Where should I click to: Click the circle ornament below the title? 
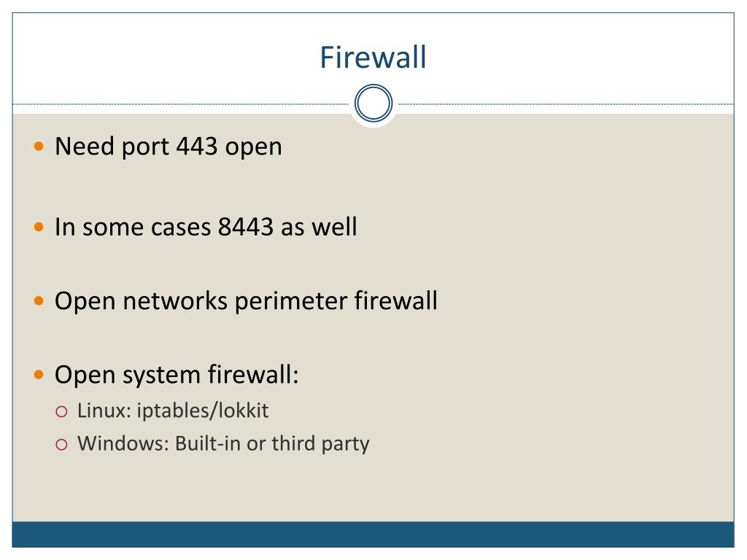click(373, 103)
